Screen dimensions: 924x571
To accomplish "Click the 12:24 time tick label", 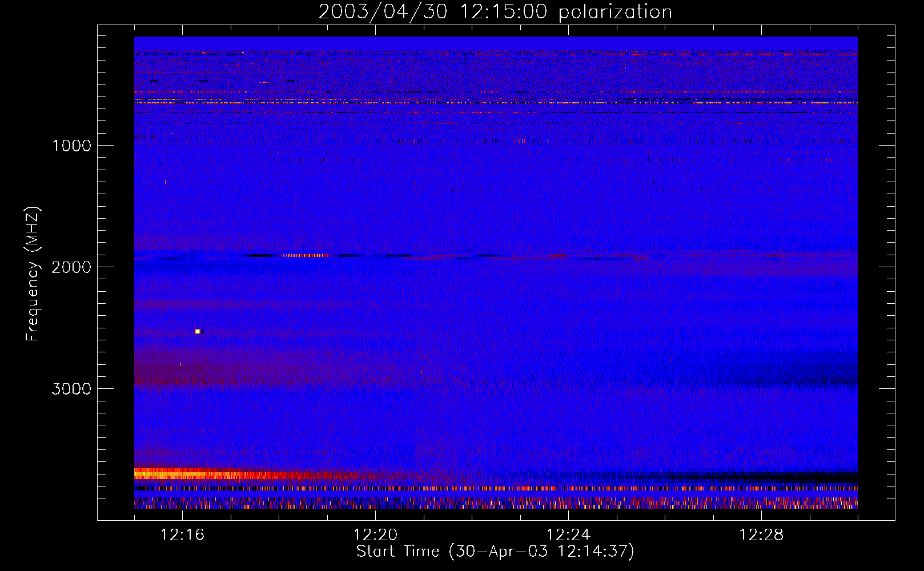I will [568, 535].
